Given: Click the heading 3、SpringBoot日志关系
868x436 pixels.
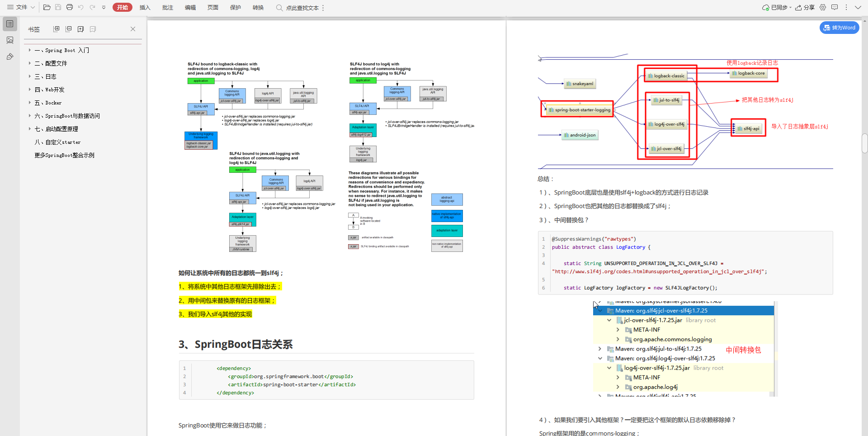Looking at the screenshot, I should click(x=236, y=344).
